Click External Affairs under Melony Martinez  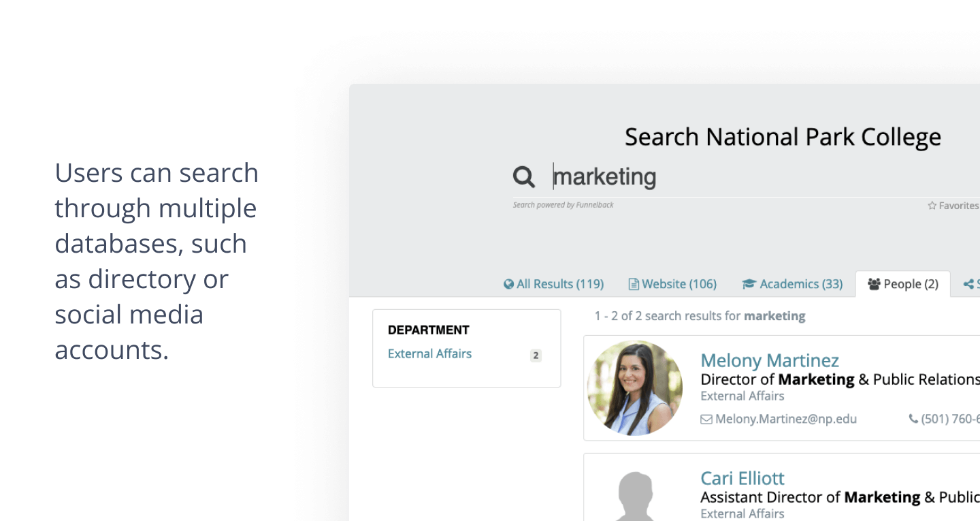(x=742, y=396)
